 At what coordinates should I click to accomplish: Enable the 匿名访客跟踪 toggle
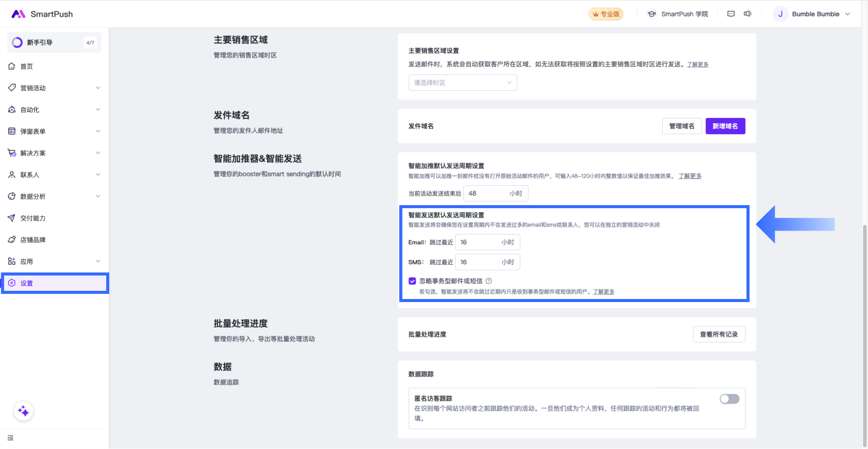[729, 399]
